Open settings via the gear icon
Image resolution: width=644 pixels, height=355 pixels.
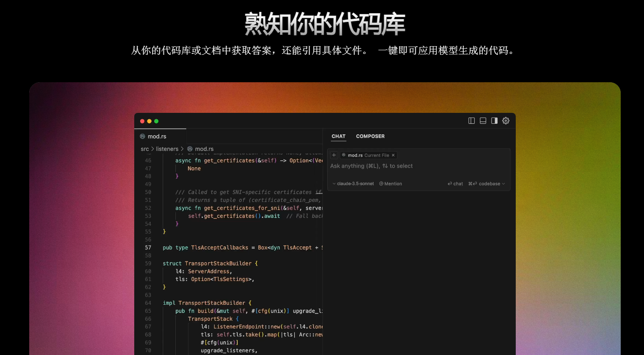pos(506,121)
